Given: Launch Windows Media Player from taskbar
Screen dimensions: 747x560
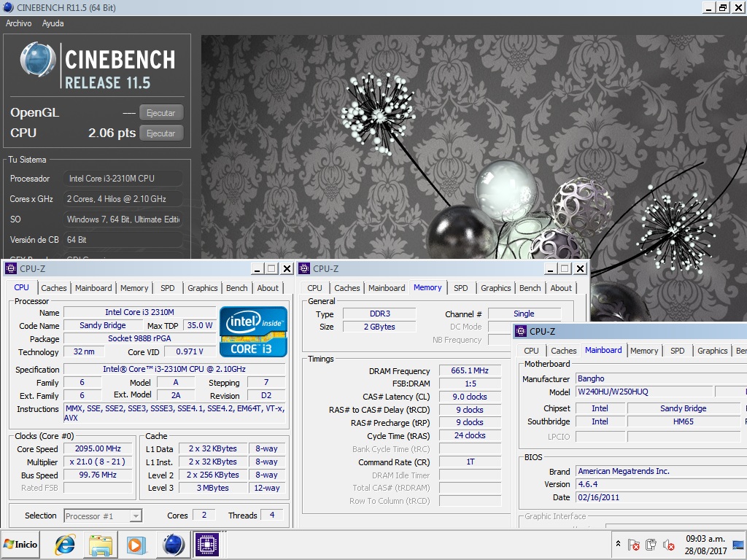Looking at the screenshot, I should click(x=136, y=545).
